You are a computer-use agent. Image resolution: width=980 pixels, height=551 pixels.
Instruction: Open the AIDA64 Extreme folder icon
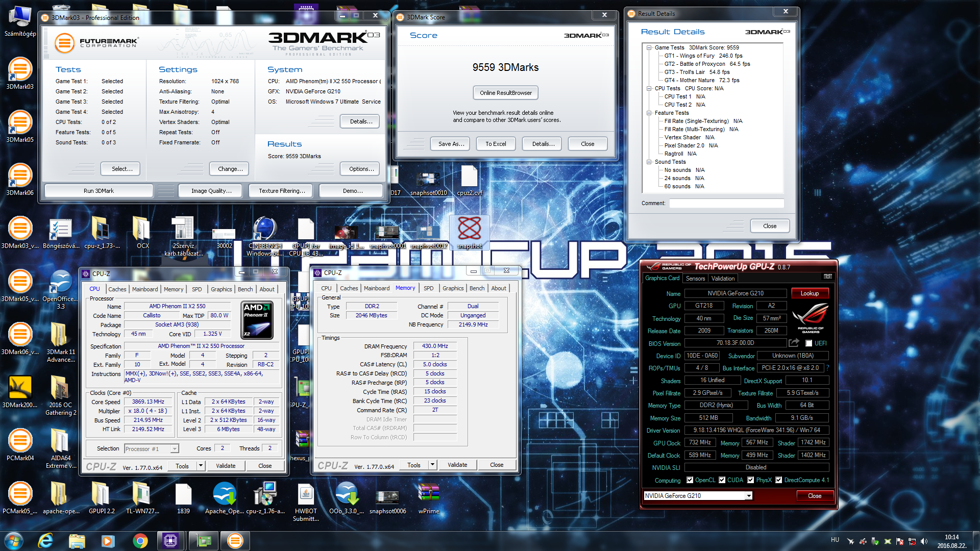[61, 449]
